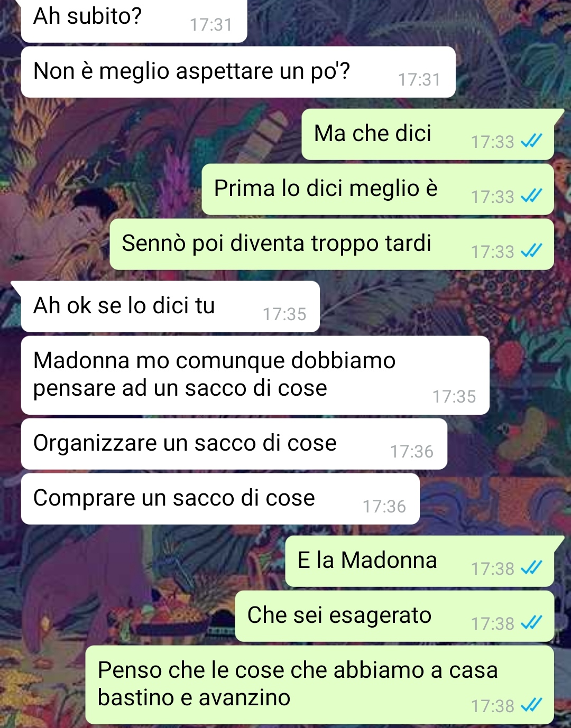Click read-receipt checkmarks on 'Ma che dici'

tap(531, 141)
